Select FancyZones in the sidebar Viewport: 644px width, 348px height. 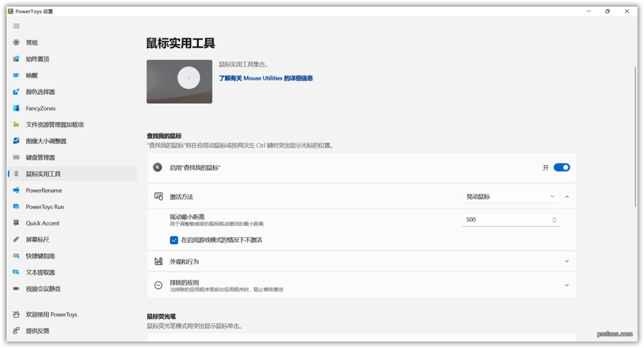41,108
